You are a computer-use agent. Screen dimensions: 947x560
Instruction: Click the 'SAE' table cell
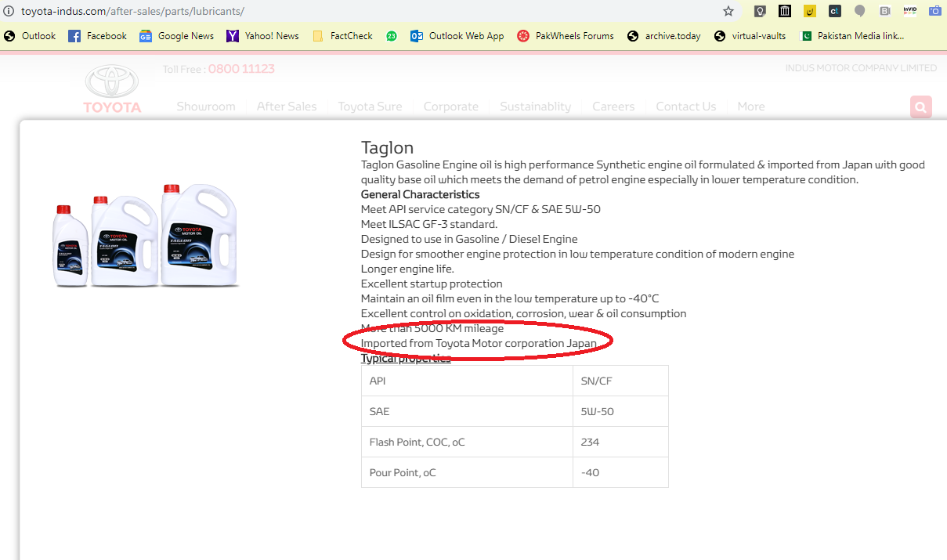click(x=467, y=411)
